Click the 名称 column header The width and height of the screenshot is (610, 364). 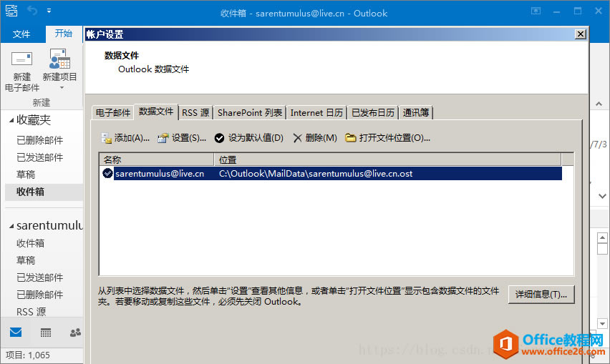156,159
